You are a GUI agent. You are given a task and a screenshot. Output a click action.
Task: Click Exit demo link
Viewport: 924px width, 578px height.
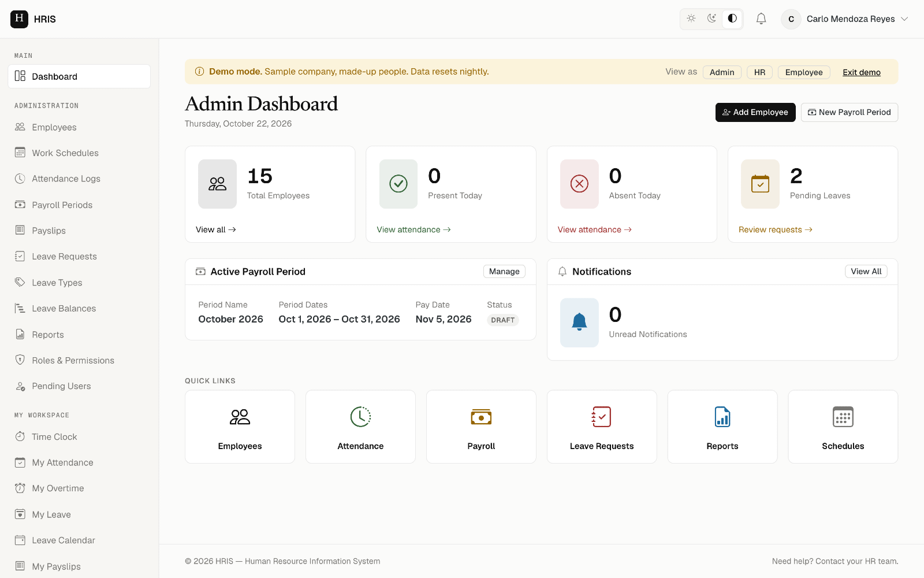862,72
